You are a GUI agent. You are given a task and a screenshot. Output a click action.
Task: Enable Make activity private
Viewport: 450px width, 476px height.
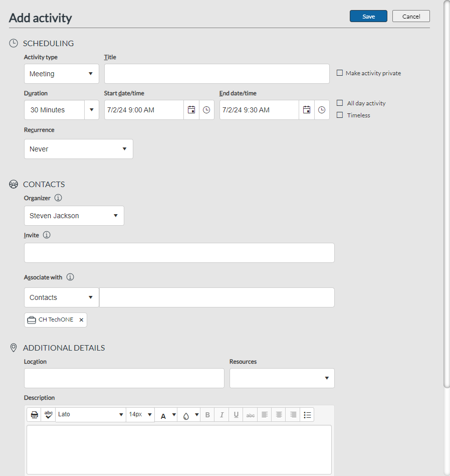click(339, 73)
